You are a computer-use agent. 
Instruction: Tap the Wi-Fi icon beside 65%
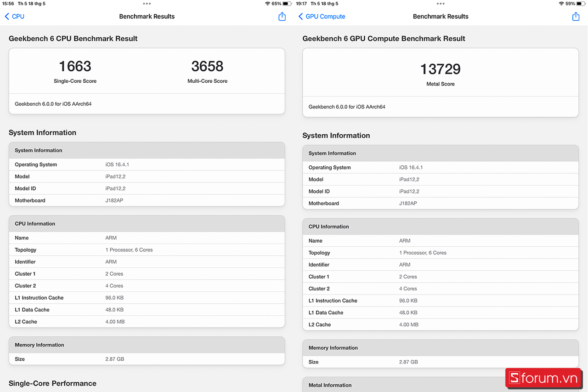pyautogui.click(x=267, y=4)
